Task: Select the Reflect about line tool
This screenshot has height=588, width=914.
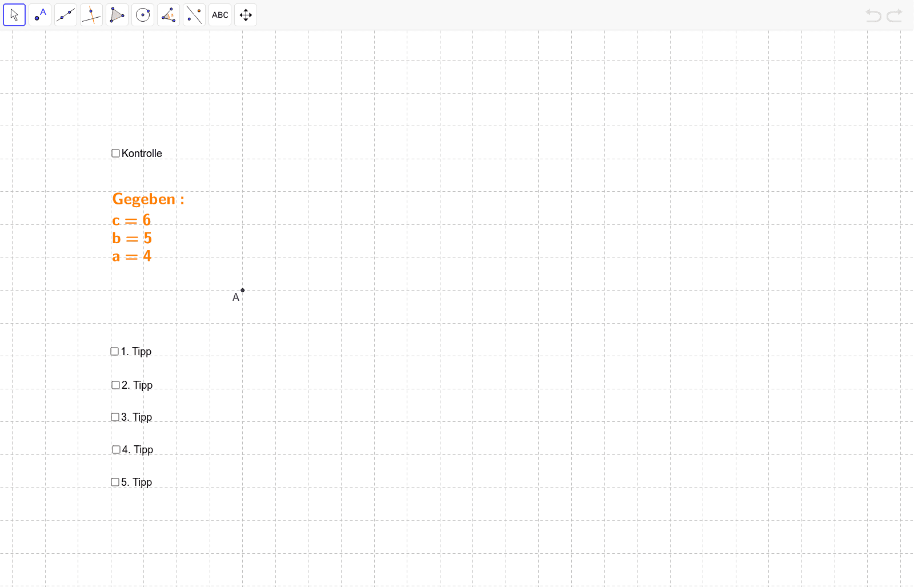Action: click(x=194, y=15)
